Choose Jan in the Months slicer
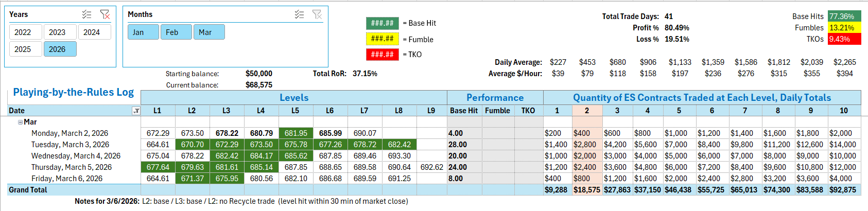This screenshot has width=868, height=211. point(143,32)
